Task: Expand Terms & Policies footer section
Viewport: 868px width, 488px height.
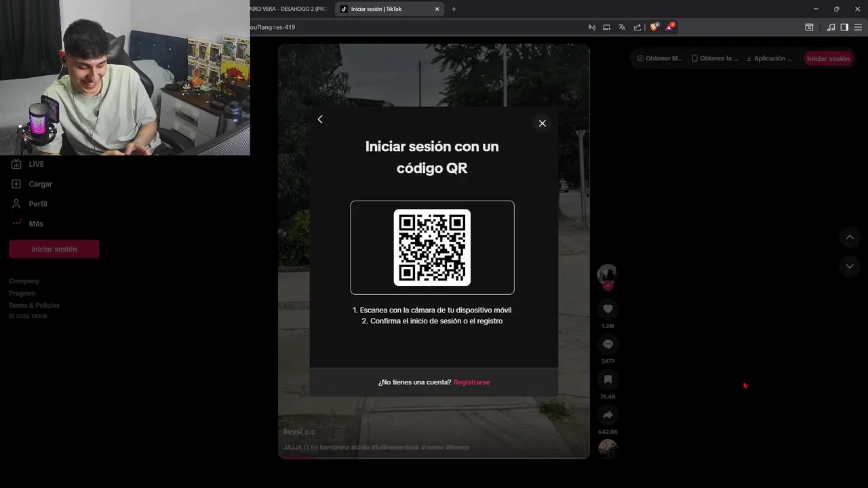Action: 34,305
